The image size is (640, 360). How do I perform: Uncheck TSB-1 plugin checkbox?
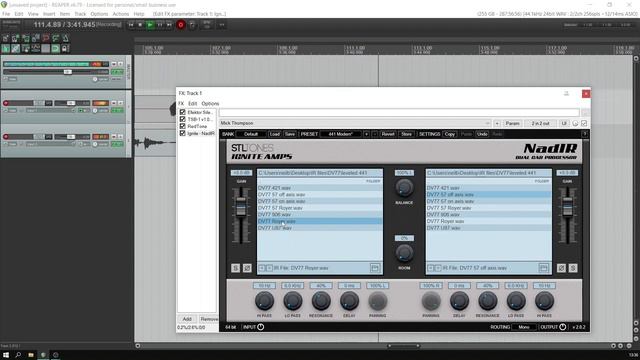[x=182, y=119]
